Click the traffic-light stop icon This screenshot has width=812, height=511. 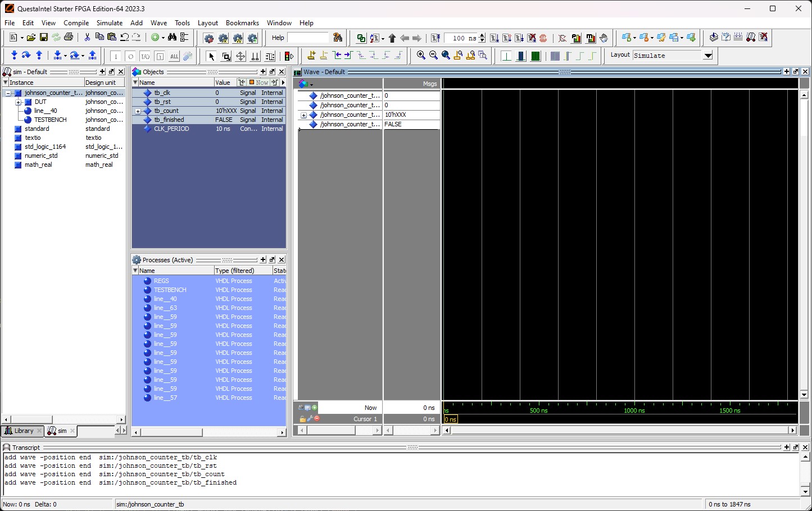tap(289, 56)
